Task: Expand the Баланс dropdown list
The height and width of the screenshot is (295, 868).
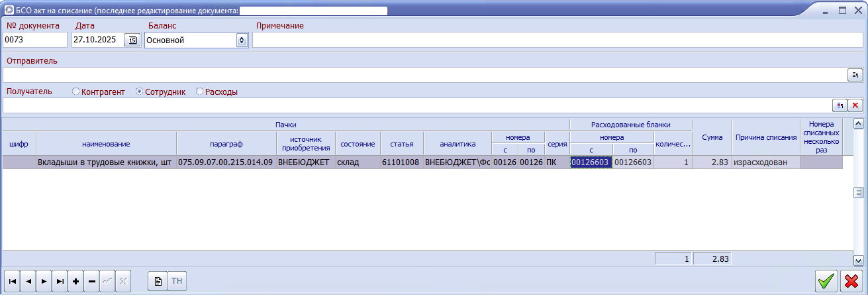Action: click(241, 40)
